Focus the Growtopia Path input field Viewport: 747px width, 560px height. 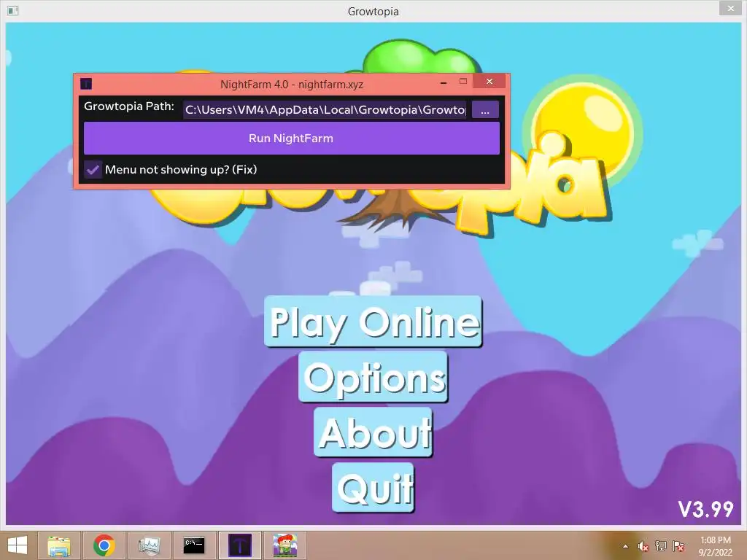(x=325, y=110)
